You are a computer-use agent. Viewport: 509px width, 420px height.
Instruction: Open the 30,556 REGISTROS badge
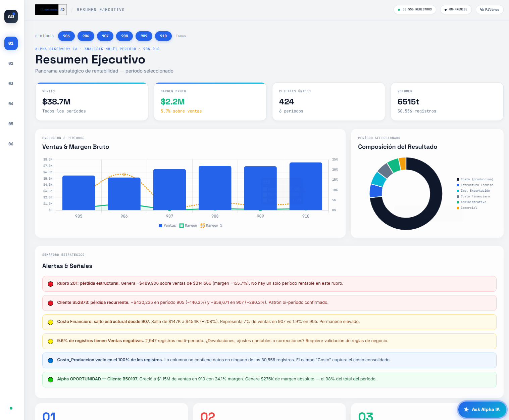click(x=415, y=9)
